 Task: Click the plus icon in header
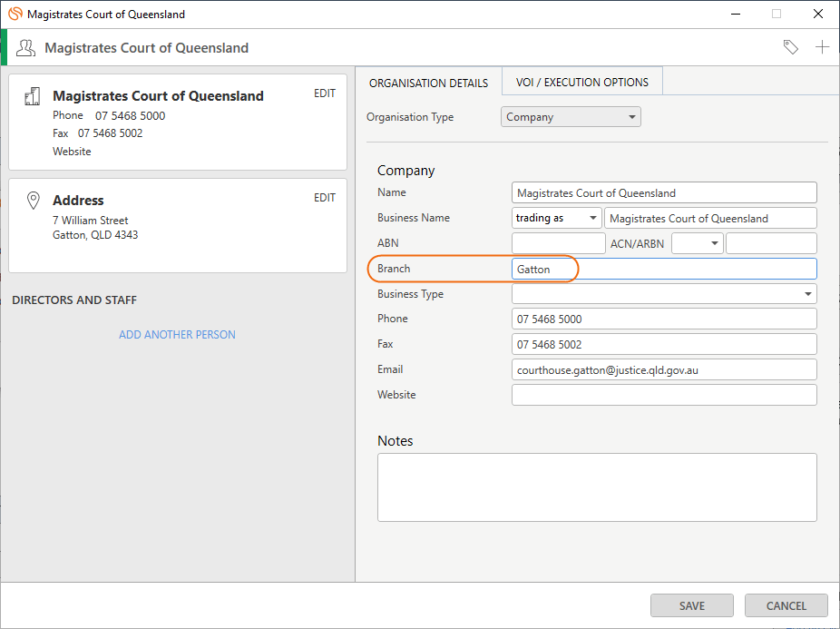[x=822, y=47]
